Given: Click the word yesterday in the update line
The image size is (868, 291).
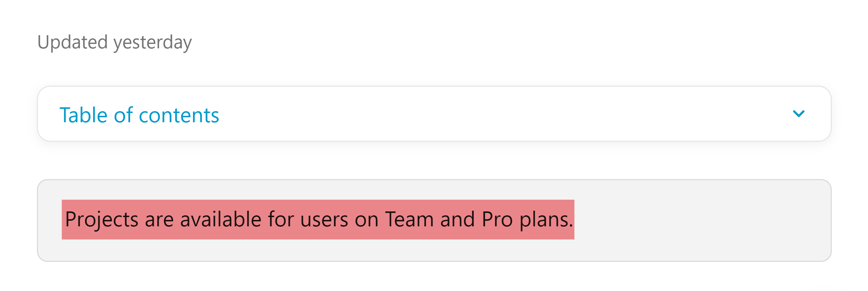Looking at the screenshot, I should [x=153, y=43].
